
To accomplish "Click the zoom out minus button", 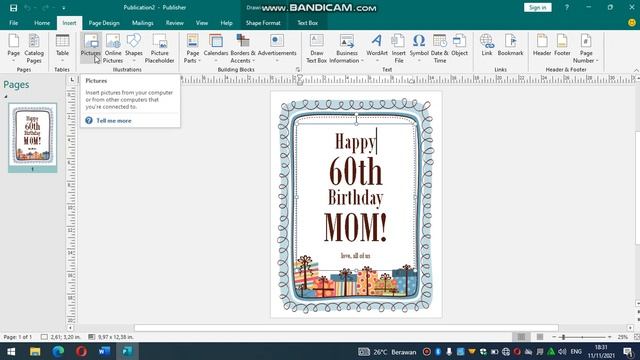I will point(554,337).
